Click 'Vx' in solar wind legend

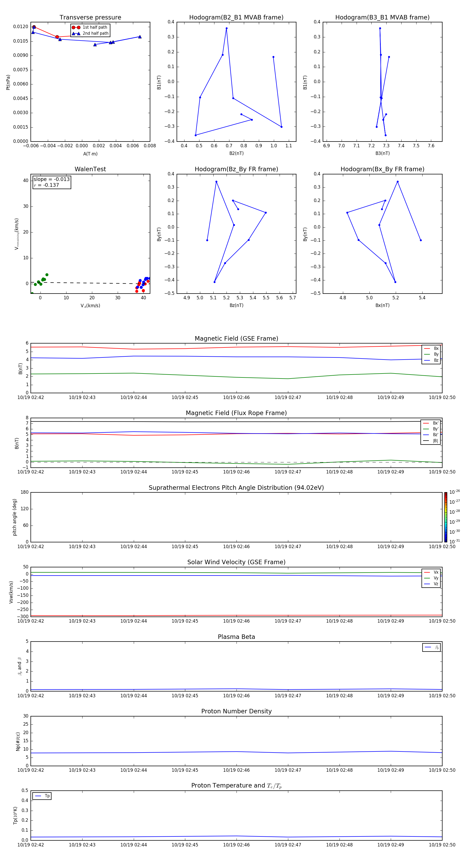(x=436, y=572)
